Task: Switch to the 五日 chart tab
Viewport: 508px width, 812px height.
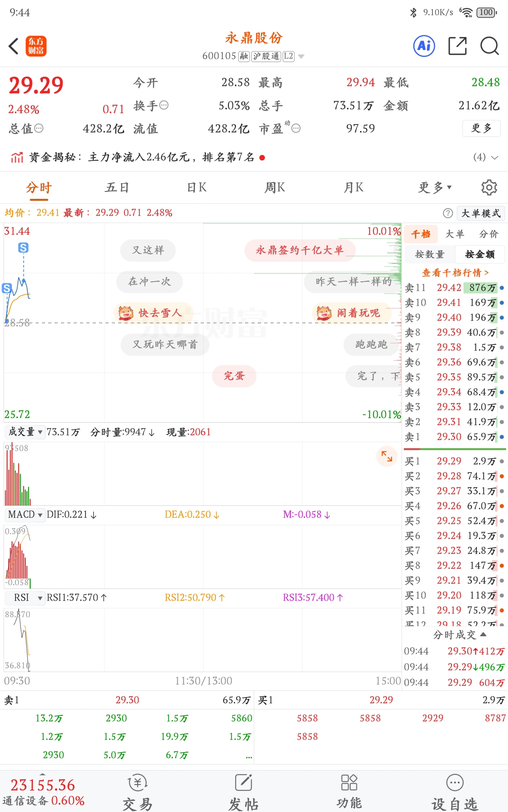Action: pyautogui.click(x=117, y=187)
